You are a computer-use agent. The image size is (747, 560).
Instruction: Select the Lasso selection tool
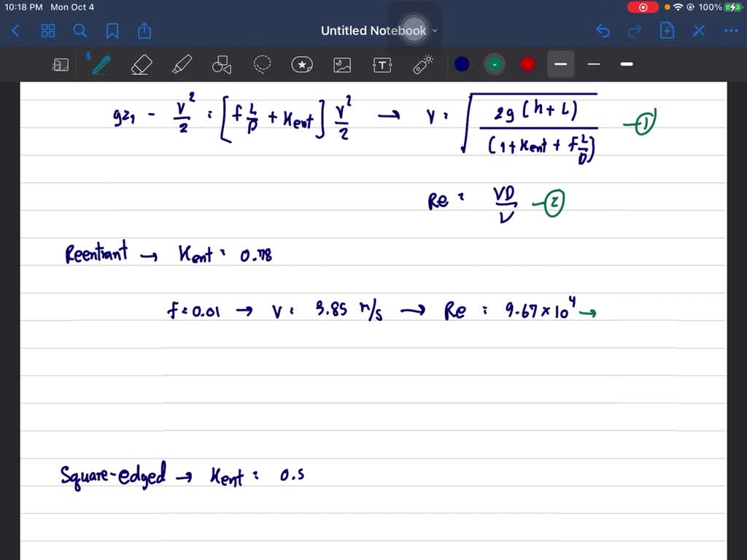pyautogui.click(x=262, y=64)
